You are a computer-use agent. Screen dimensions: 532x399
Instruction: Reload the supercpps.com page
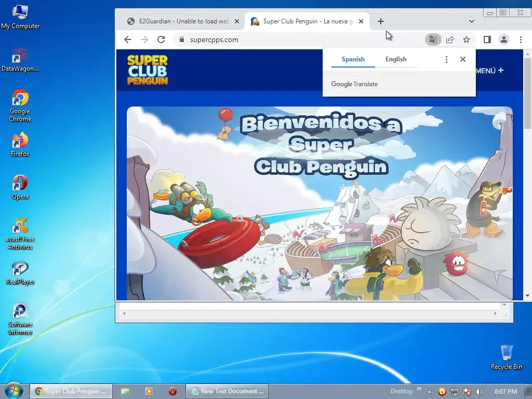click(x=161, y=39)
